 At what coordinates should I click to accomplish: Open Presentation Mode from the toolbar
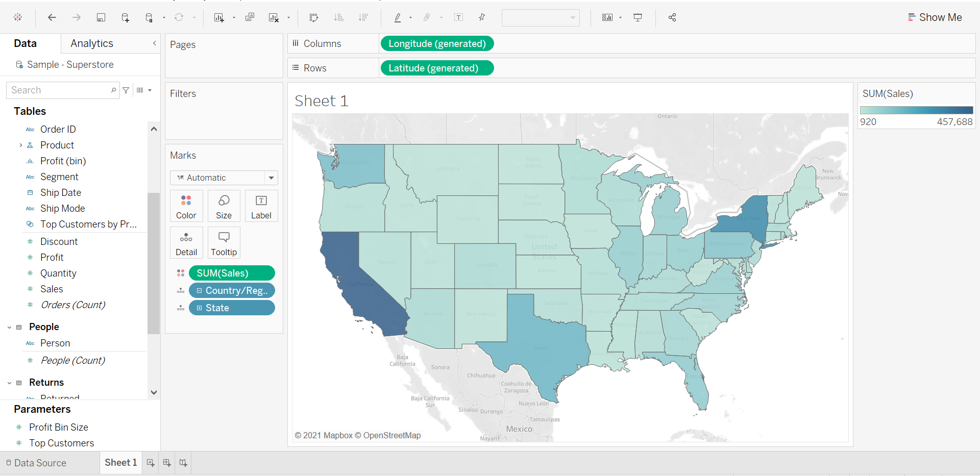(638, 17)
